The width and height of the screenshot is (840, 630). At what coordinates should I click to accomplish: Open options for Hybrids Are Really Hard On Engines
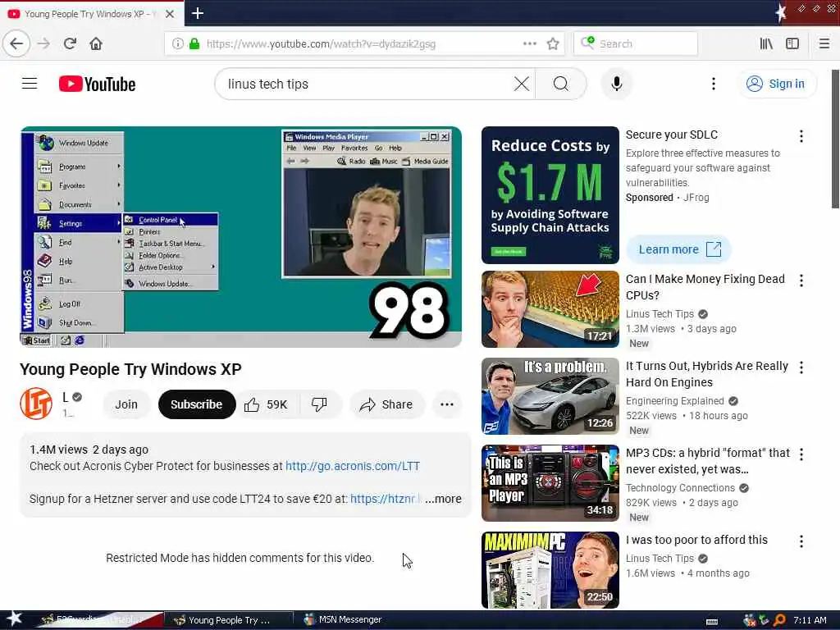click(x=801, y=367)
